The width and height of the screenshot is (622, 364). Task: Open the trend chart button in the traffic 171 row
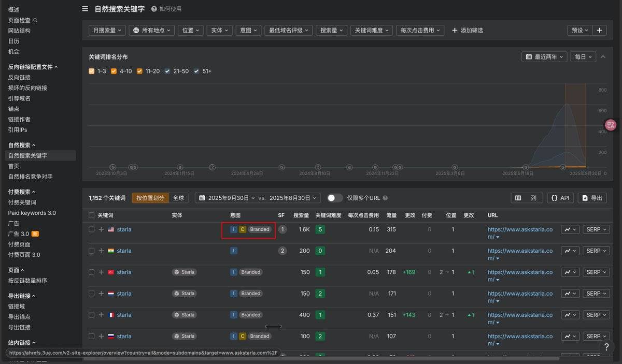point(570,294)
